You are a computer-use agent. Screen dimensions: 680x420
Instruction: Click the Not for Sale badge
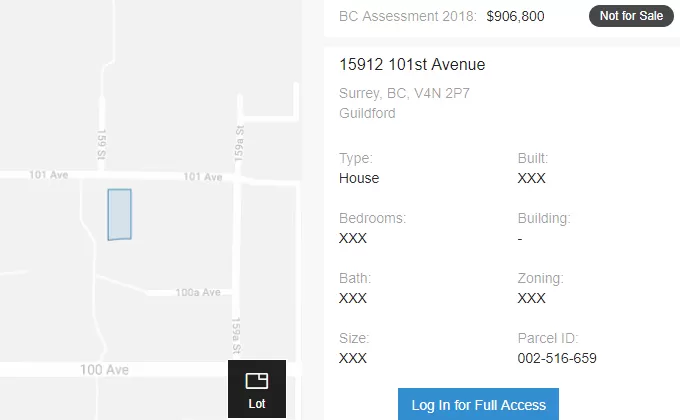[631, 16]
